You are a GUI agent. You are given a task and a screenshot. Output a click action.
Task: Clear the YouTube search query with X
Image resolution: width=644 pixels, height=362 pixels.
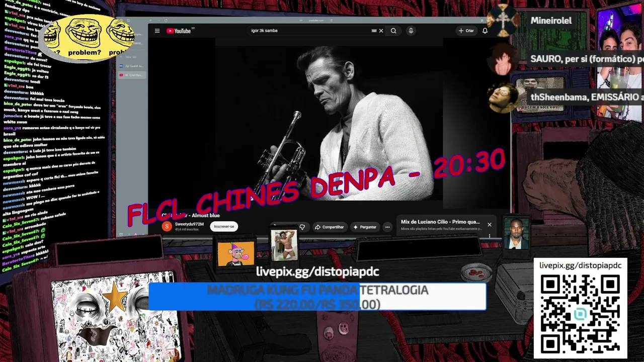(x=381, y=31)
